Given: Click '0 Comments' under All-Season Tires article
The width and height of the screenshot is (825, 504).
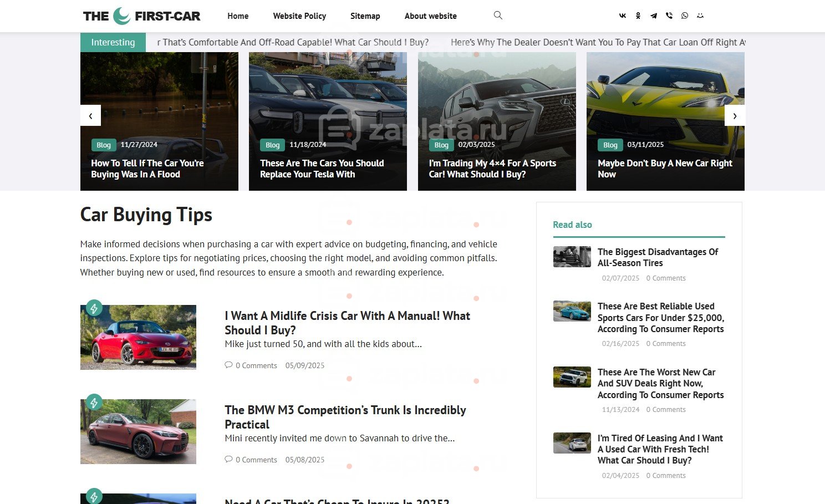Looking at the screenshot, I should coord(666,278).
